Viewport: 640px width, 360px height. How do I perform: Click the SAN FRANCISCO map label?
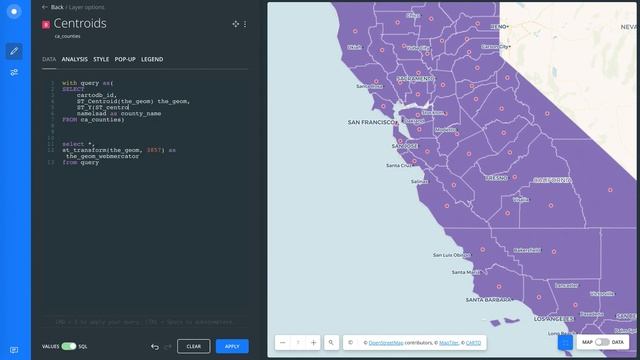click(x=371, y=122)
